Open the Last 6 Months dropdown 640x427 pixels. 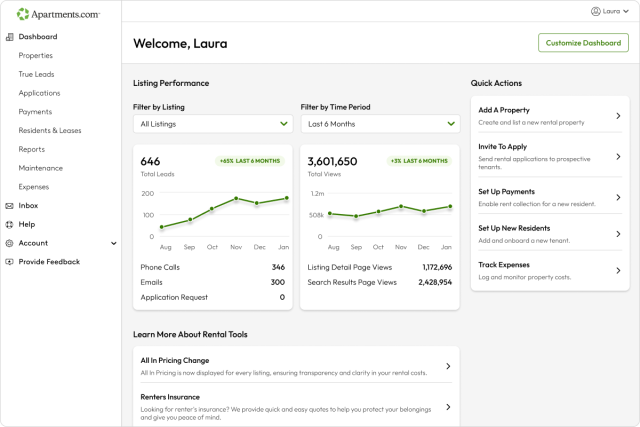pos(380,124)
